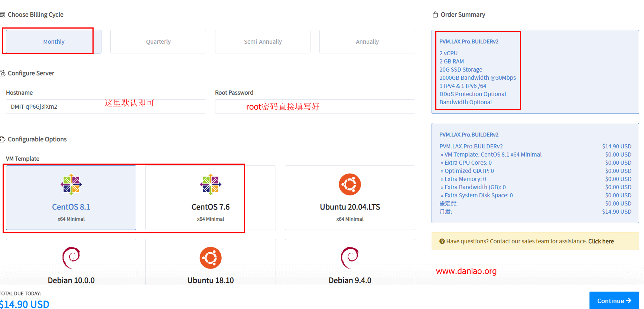The height and width of the screenshot is (309, 644).
Task: Click the Configure Server icon
Action: pos(2,73)
